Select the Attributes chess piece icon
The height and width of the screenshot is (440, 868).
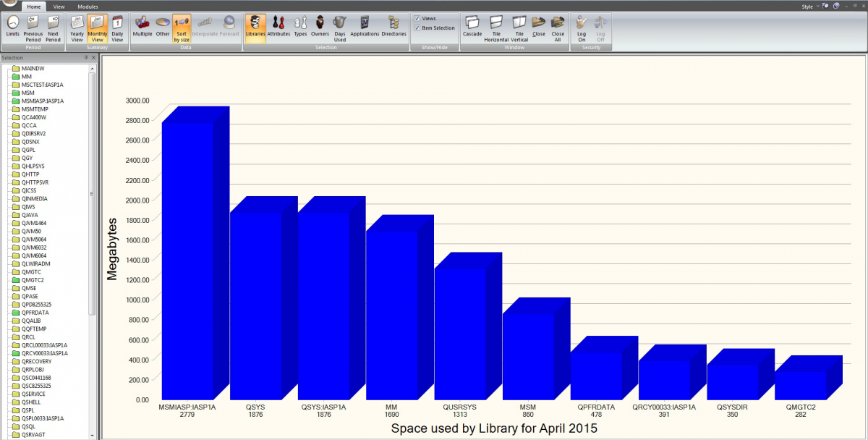click(278, 27)
